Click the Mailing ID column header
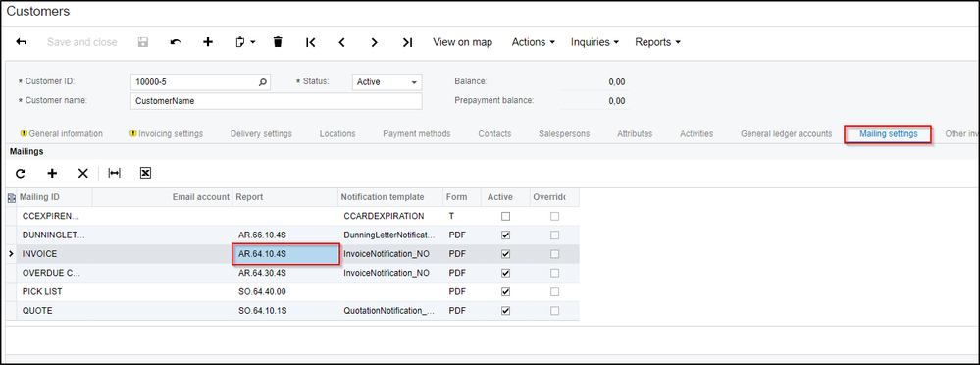Screen dimensions: 980x365 55,197
